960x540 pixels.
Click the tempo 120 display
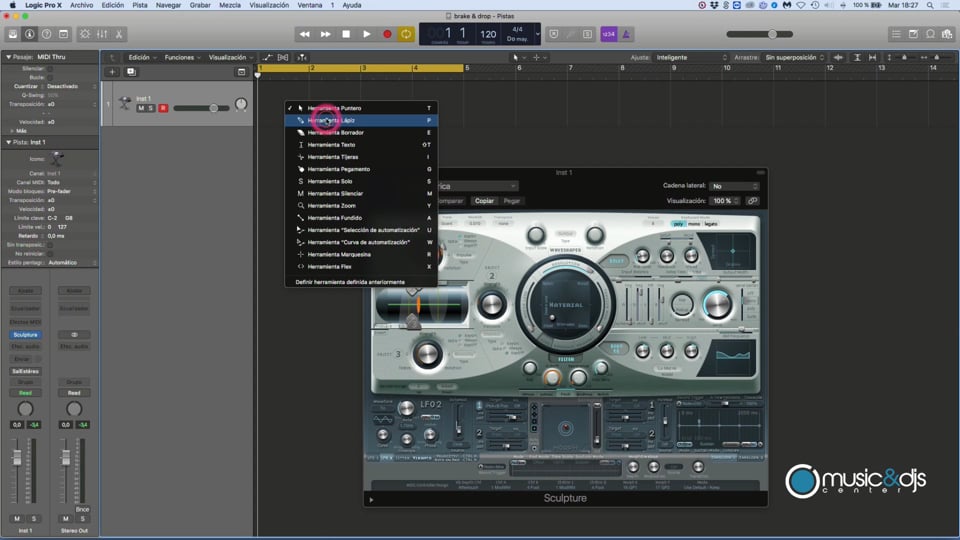pos(488,34)
